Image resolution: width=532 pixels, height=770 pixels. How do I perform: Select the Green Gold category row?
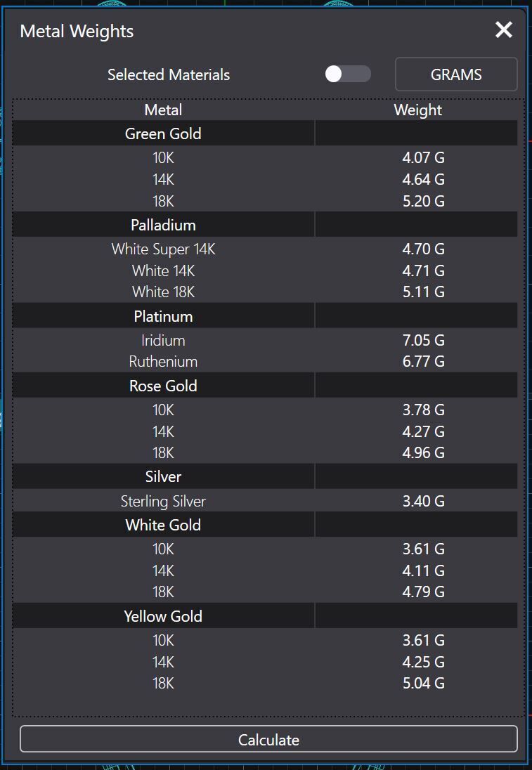(x=163, y=133)
